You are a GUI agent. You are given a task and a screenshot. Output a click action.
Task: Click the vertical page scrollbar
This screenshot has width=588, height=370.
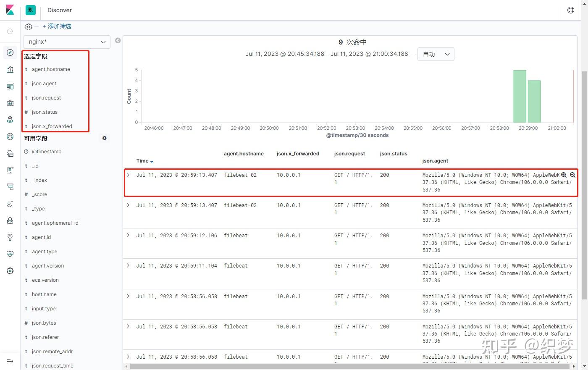584,185
